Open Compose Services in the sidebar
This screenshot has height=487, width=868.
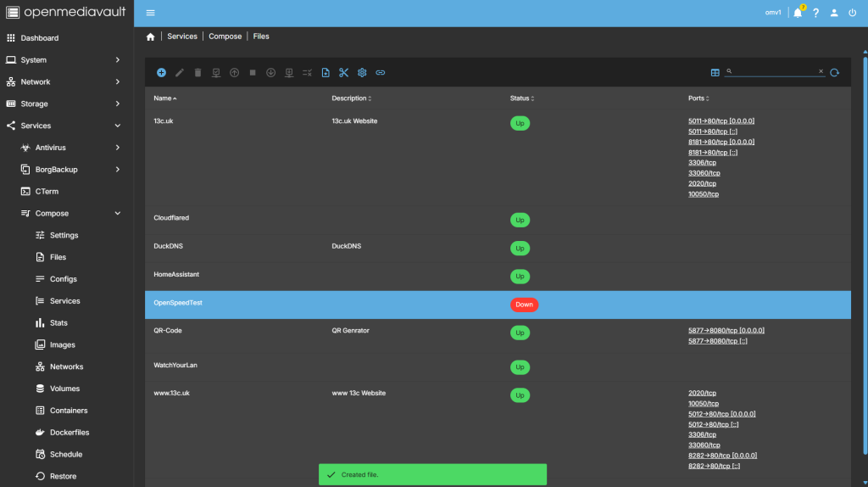[x=66, y=301]
